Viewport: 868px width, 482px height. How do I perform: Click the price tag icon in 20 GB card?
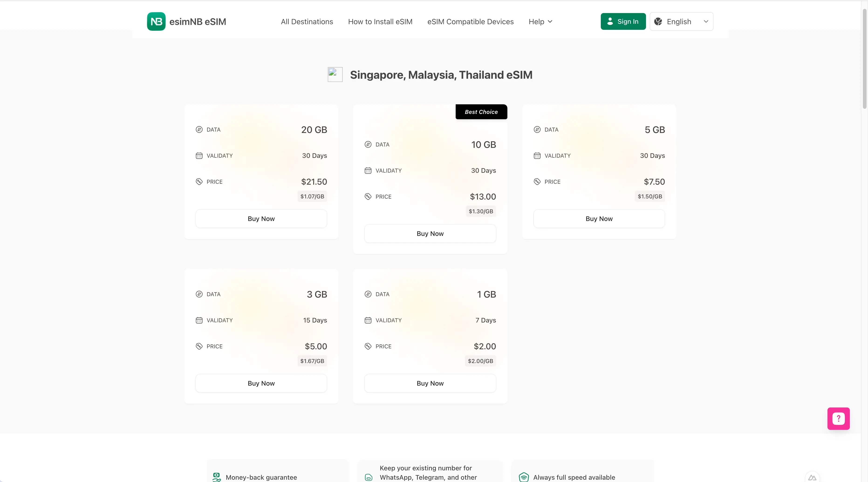[x=199, y=182]
